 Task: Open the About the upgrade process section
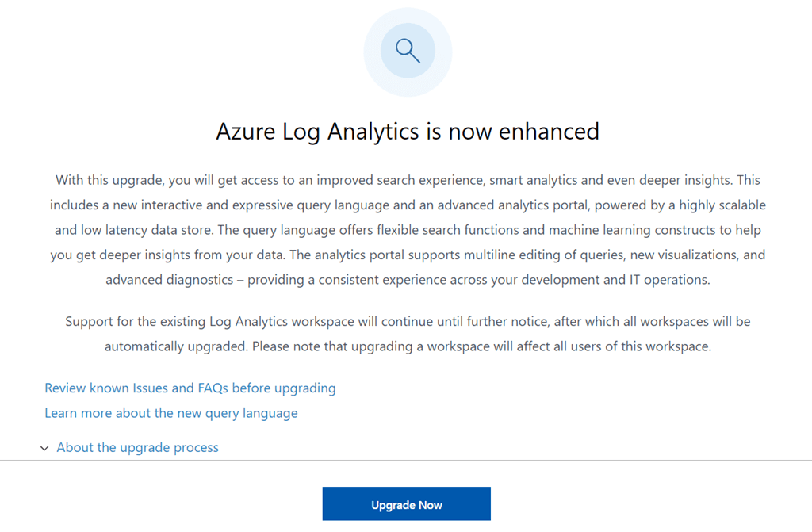pos(137,447)
